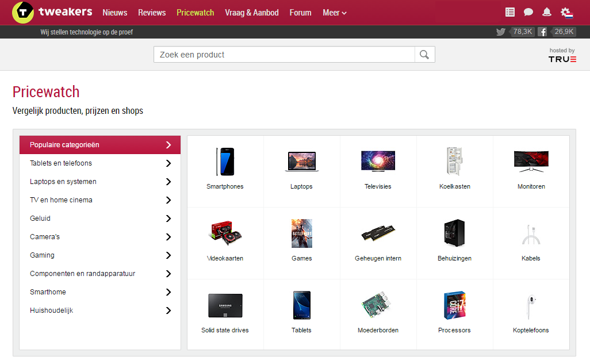Screen dimensions: 590x364
Task: Expand arrow for Huishoudelijk
Action: tap(168, 311)
